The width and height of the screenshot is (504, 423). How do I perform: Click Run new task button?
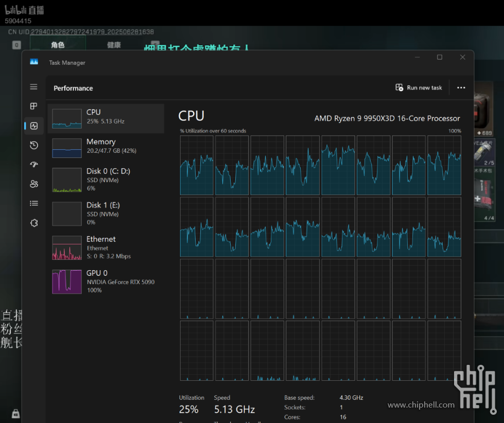419,87
